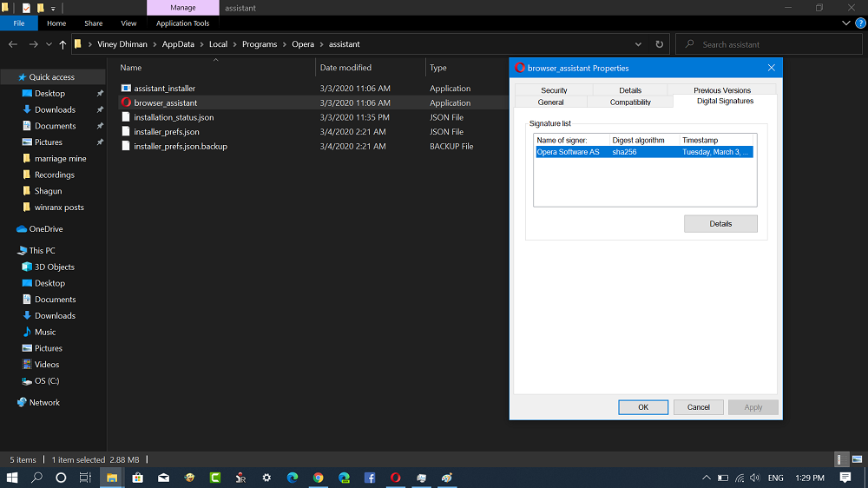The image size is (868, 488).
Task: Click Local in address breadcrumb
Action: pyautogui.click(x=218, y=44)
